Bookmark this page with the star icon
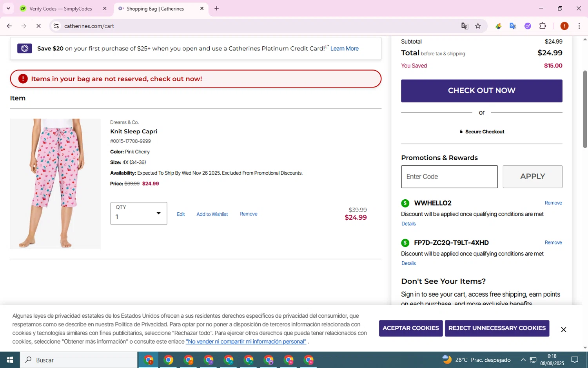 coord(478,26)
